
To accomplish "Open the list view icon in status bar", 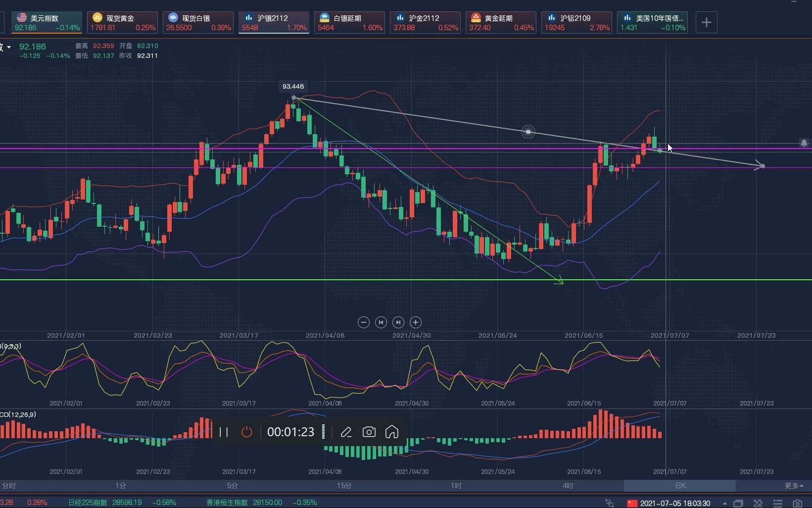I will [x=777, y=503].
